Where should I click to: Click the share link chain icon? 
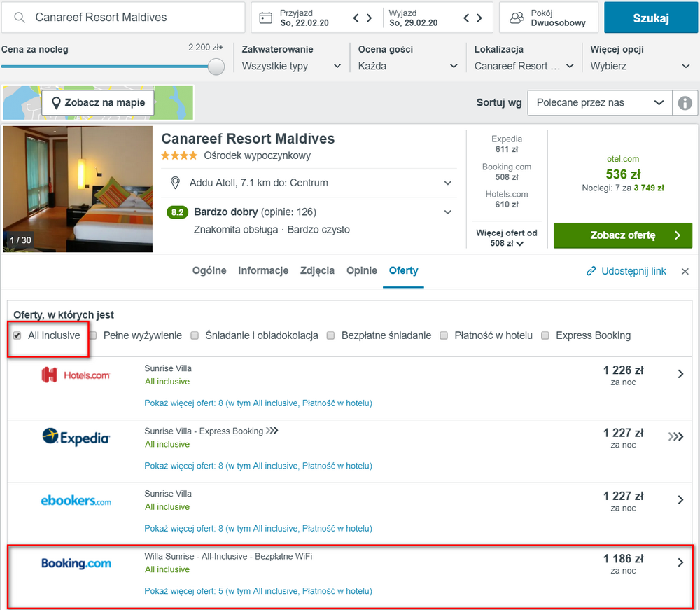pyautogui.click(x=591, y=271)
